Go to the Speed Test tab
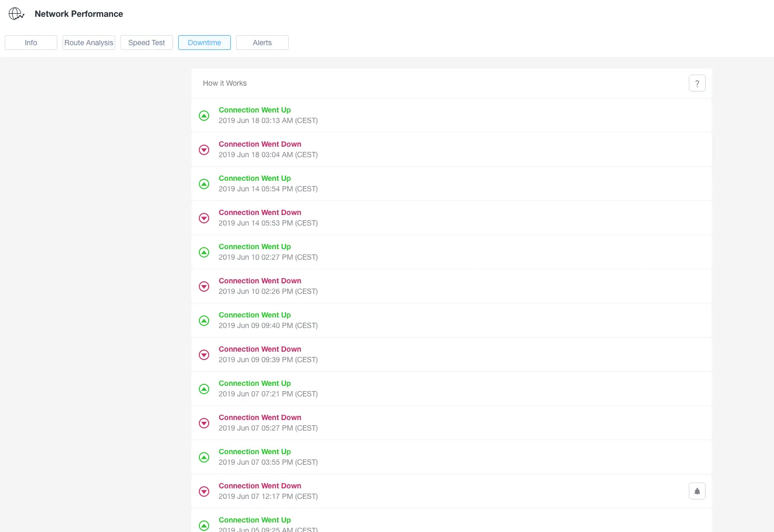Image resolution: width=774 pixels, height=532 pixels. [147, 43]
